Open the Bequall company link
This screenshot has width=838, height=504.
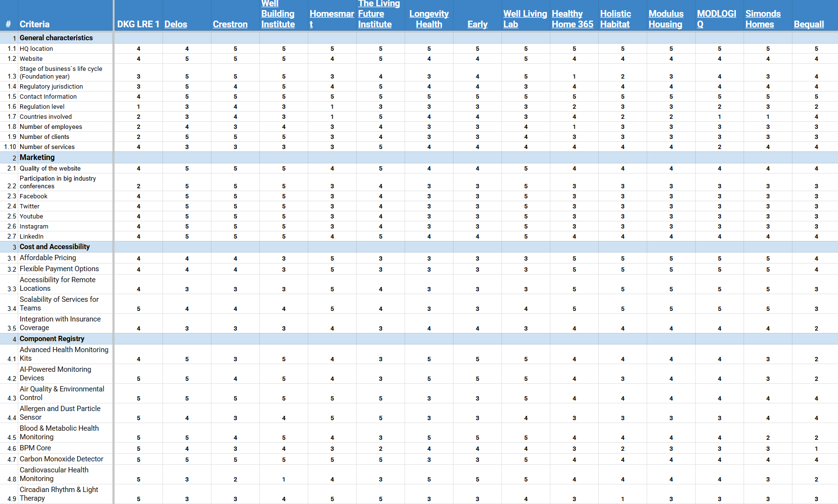[x=808, y=24]
